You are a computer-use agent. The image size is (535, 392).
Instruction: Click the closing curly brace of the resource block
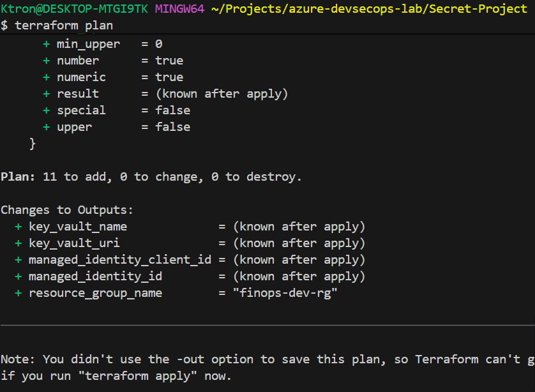point(33,144)
